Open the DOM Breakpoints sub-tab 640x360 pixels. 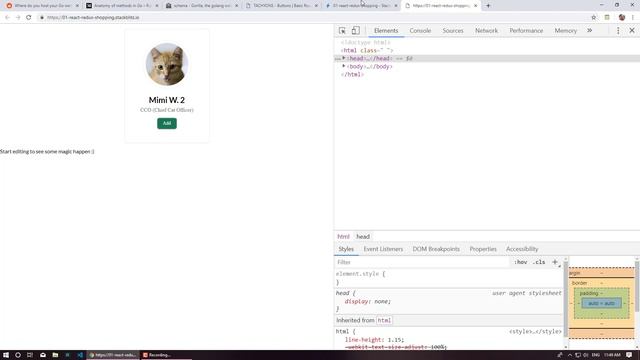(x=436, y=249)
